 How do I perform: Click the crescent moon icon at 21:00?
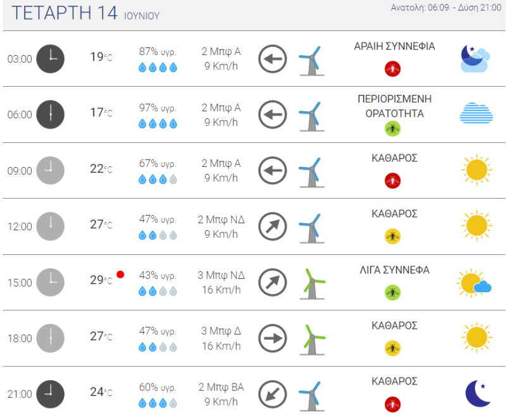point(478,393)
